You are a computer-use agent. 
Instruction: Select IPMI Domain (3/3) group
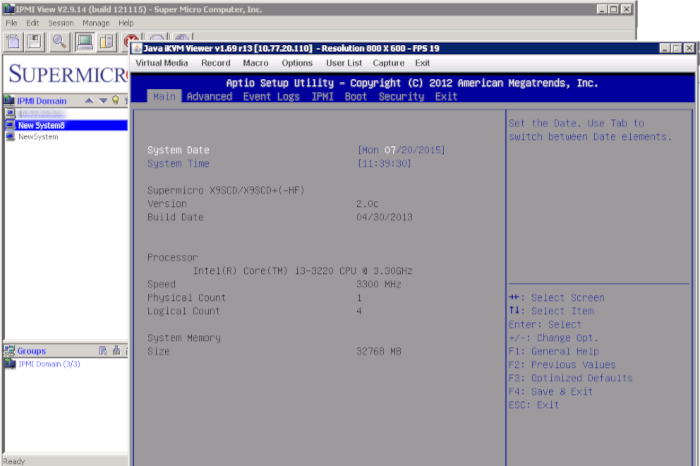(48, 364)
